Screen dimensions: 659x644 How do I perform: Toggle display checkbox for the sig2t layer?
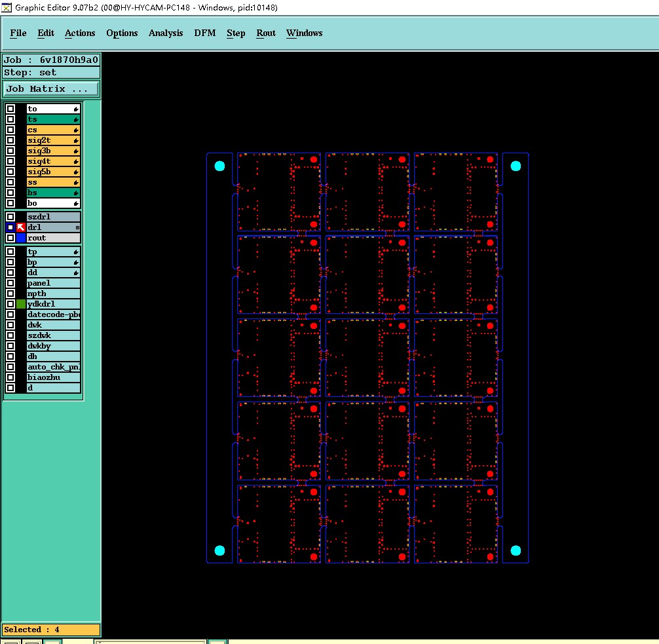(10, 140)
